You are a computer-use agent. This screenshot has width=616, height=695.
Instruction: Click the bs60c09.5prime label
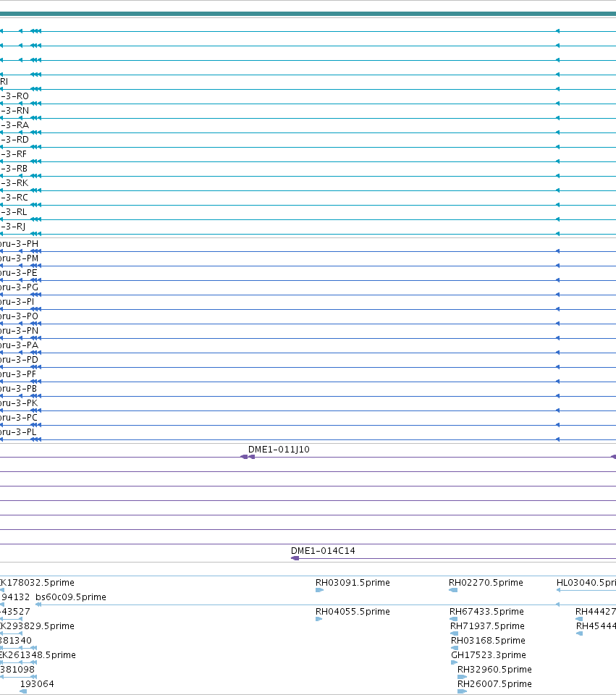(71, 597)
